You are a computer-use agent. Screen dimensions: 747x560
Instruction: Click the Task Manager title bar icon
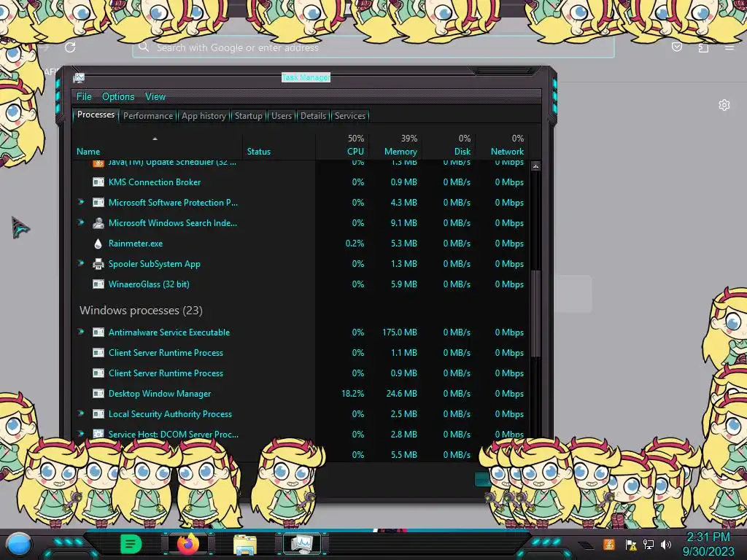[x=79, y=77]
